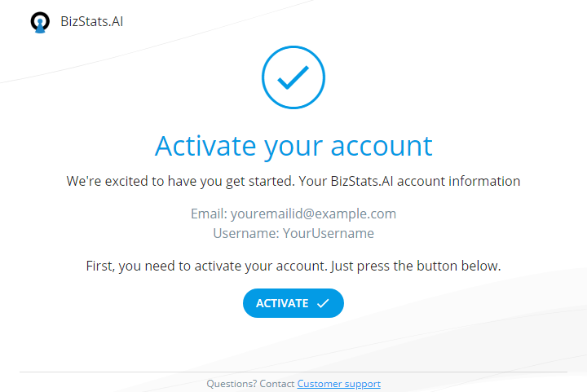The height and width of the screenshot is (392, 587).
Task: Click the large circled checkmark icon
Action: pyautogui.click(x=293, y=77)
